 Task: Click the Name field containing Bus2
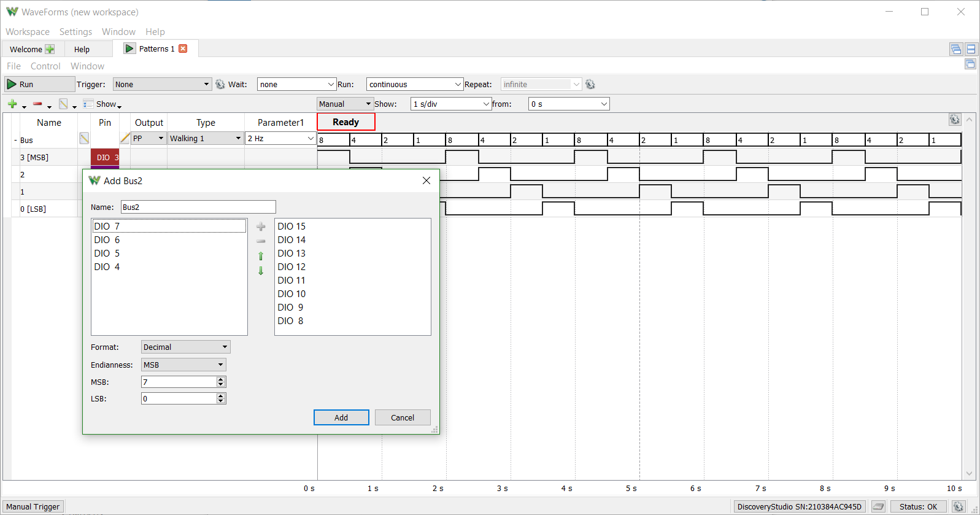(198, 207)
